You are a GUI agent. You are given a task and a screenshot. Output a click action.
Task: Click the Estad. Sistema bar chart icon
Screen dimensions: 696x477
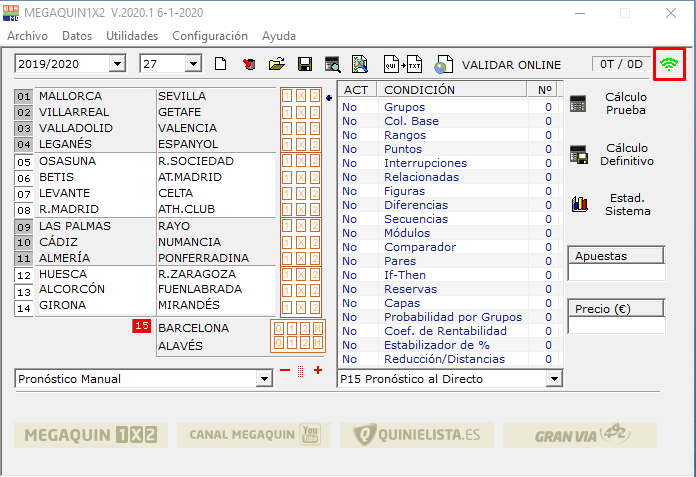[580, 204]
